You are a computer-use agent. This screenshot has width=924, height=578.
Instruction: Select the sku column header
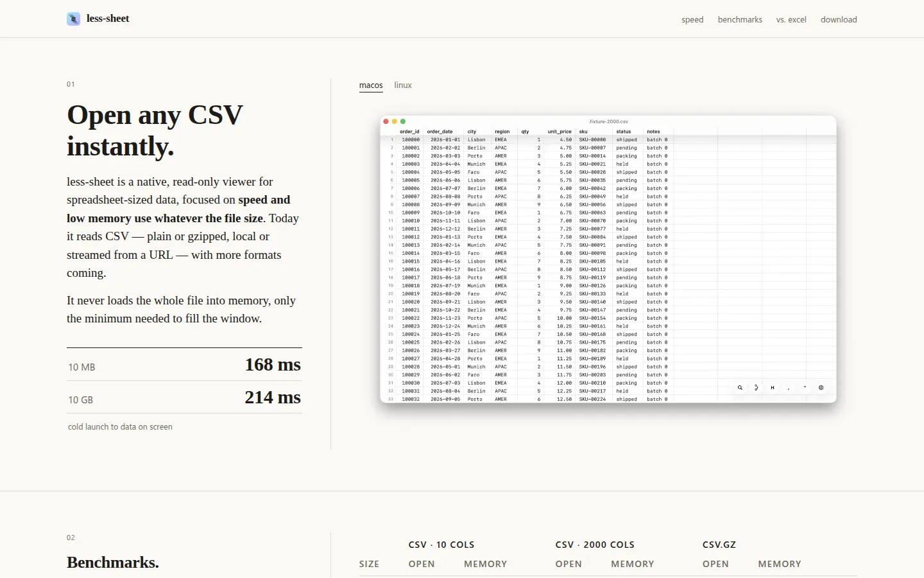(x=583, y=132)
